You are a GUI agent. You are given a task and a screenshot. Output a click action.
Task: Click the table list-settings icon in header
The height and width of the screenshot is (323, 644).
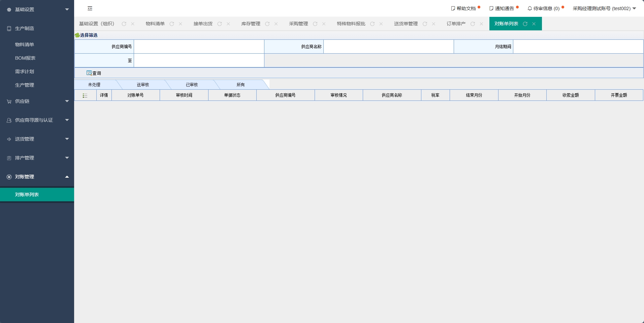click(85, 95)
